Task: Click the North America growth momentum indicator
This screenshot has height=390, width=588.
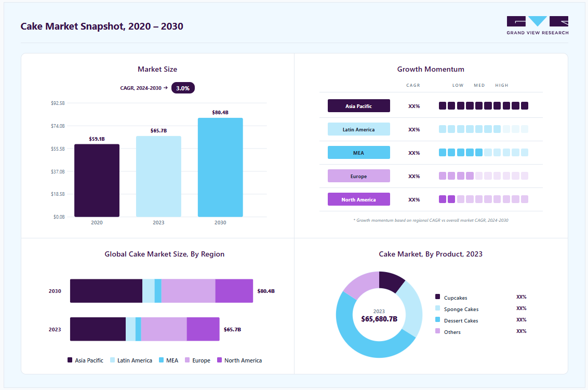Action: pyautogui.click(x=484, y=199)
